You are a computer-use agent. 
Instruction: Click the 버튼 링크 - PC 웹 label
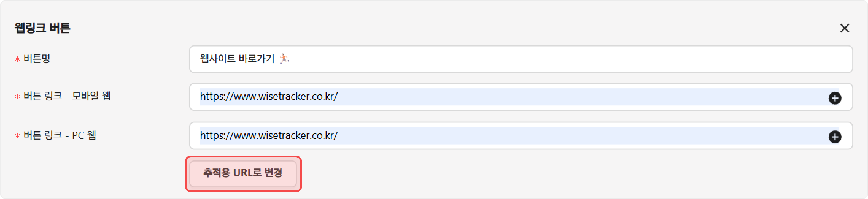pos(60,135)
